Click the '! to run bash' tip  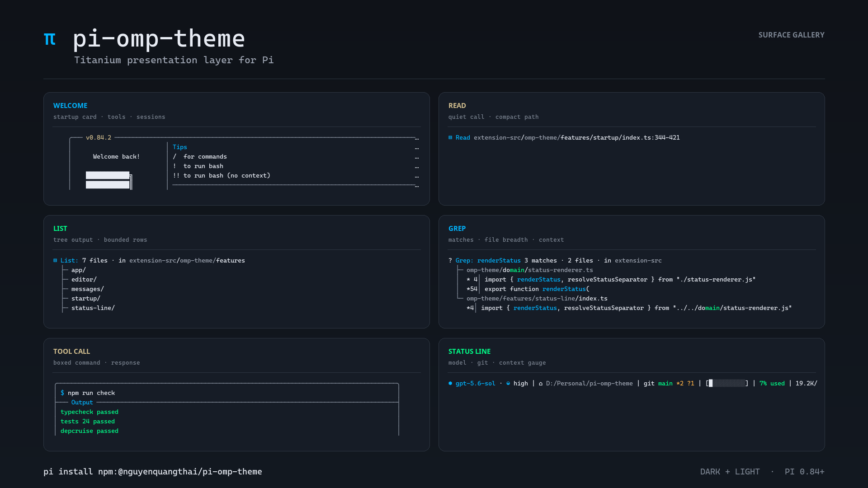tap(198, 166)
